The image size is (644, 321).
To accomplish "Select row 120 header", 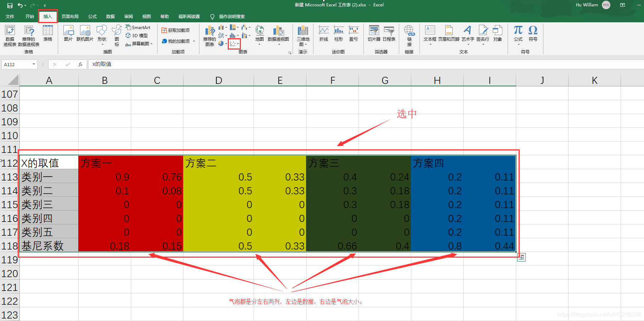I will tap(10, 274).
